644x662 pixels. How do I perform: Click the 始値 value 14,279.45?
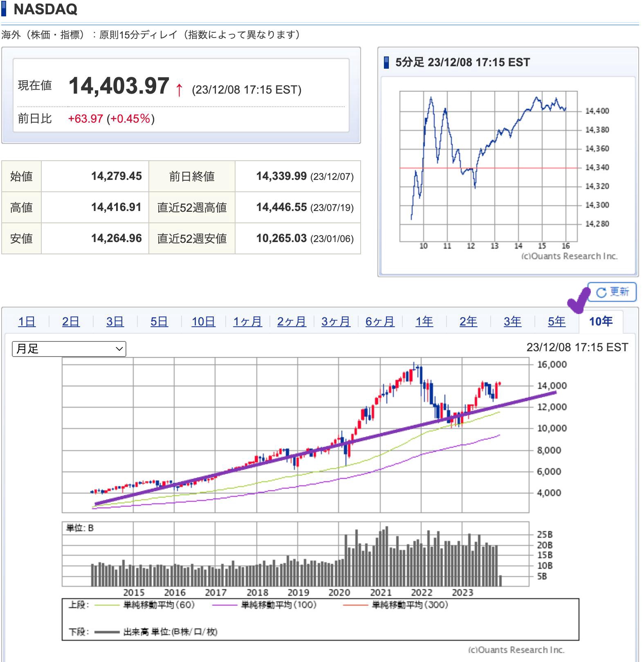pos(117,176)
